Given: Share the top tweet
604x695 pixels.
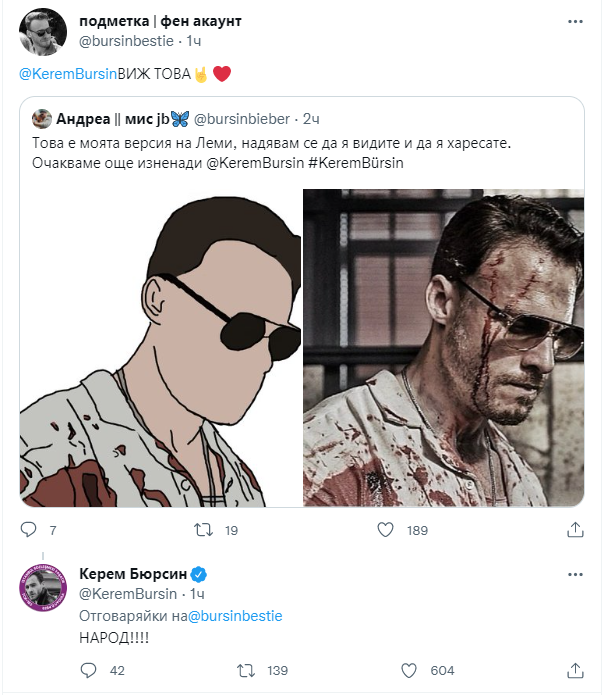Looking at the screenshot, I should (575, 529).
